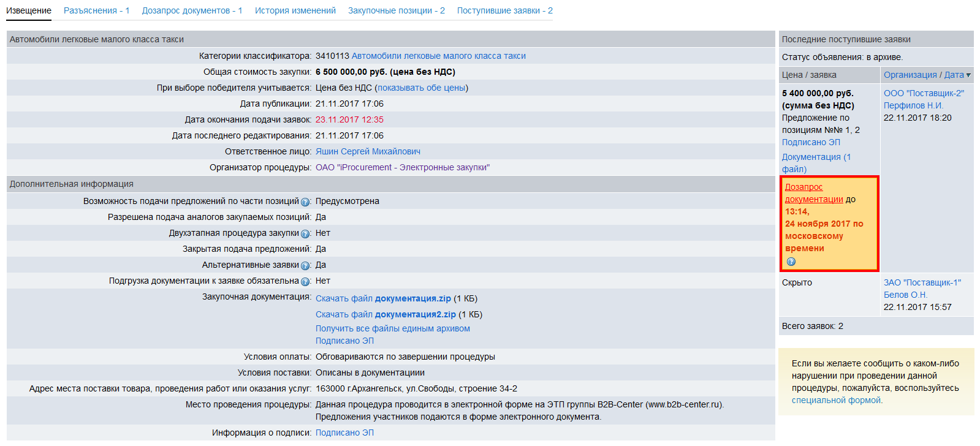The height and width of the screenshot is (446, 980).
Task: Open the специальной формой violation report link
Action: click(836, 400)
